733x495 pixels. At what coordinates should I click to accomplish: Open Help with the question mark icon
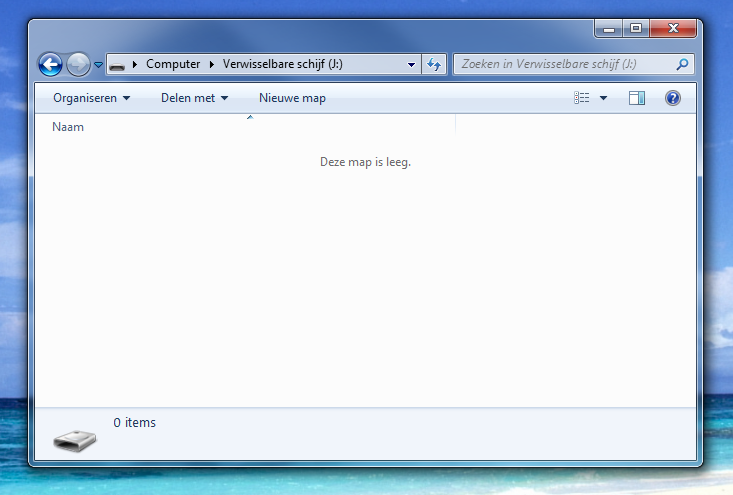point(673,98)
